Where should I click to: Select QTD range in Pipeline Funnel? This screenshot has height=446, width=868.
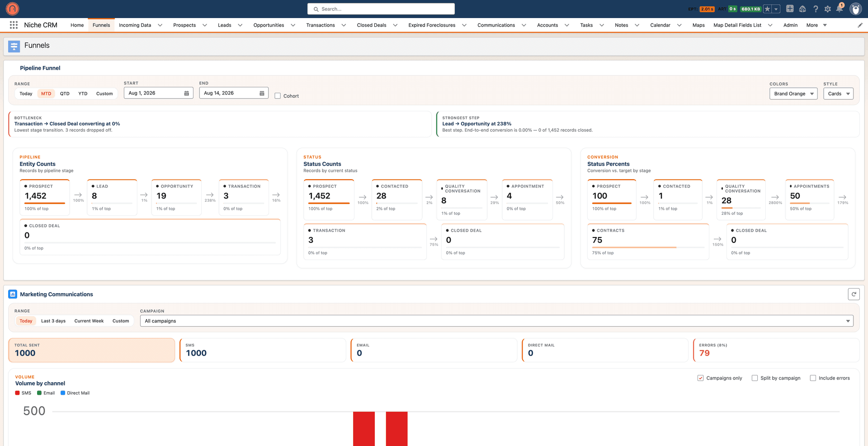65,94
